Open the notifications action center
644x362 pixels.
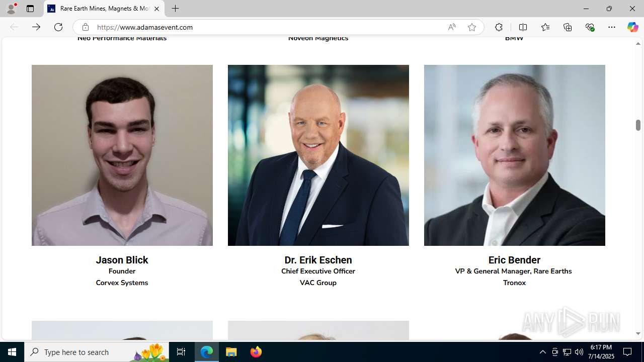pyautogui.click(x=628, y=352)
